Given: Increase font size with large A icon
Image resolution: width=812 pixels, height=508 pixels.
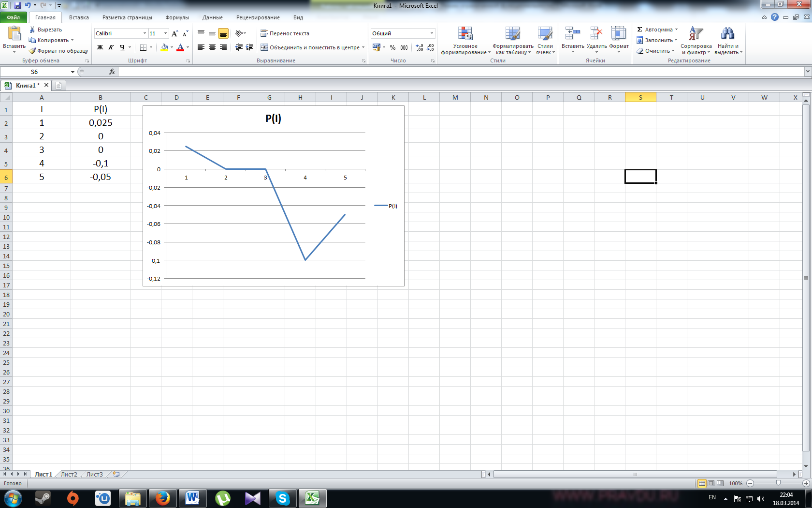Looking at the screenshot, I should point(175,33).
